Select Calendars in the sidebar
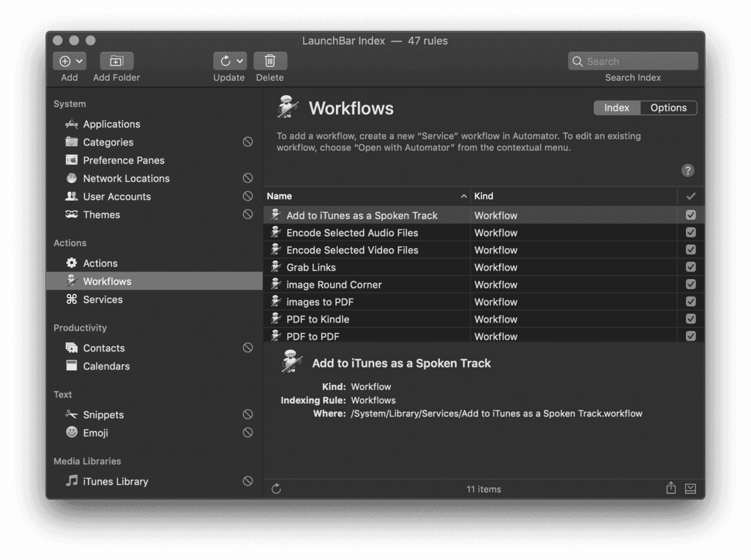This screenshot has height=560, width=751. (x=154, y=366)
